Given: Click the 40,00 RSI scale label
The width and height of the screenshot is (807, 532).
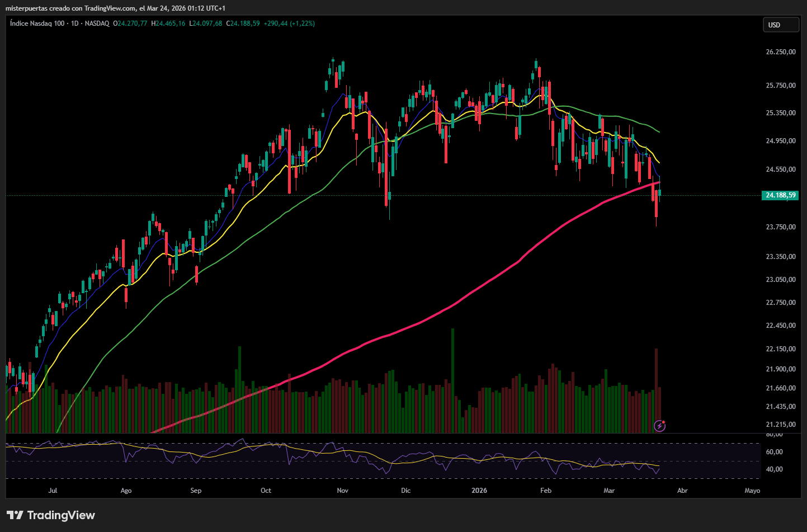Looking at the screenshot, I should (774, 469).
